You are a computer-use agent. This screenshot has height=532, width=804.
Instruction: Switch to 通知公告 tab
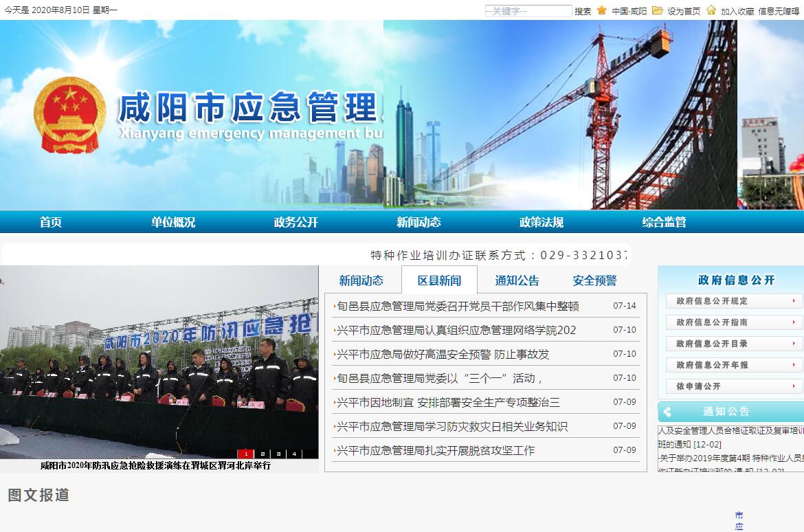(x=517, y=280)
